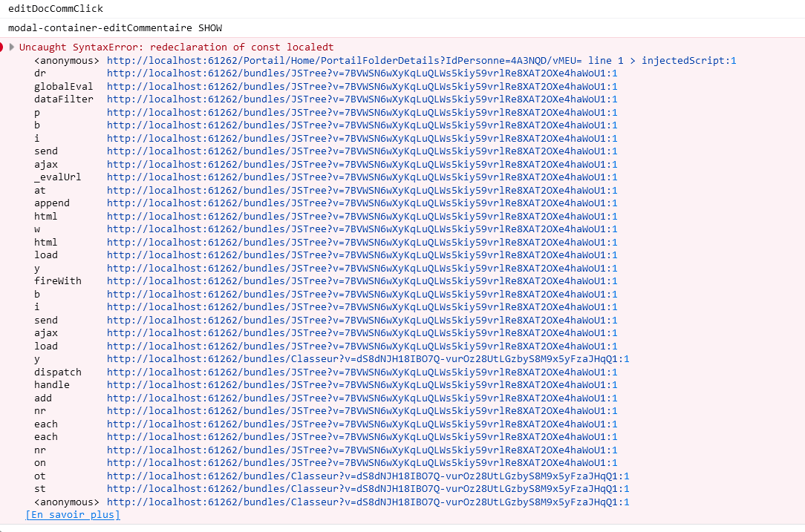
Task: Click the dr function name
Action: coord(40,73)
